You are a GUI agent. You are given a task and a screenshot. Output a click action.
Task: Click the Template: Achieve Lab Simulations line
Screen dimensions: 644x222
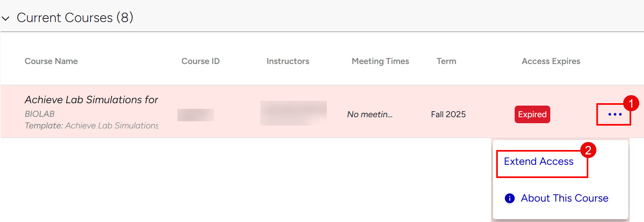pyautogui.click(x=91, y=126)
